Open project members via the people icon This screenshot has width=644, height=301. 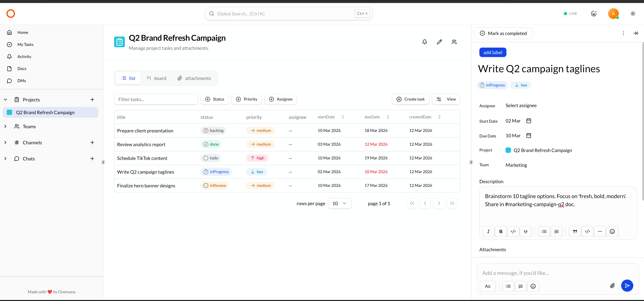click(x=454, y=42)
